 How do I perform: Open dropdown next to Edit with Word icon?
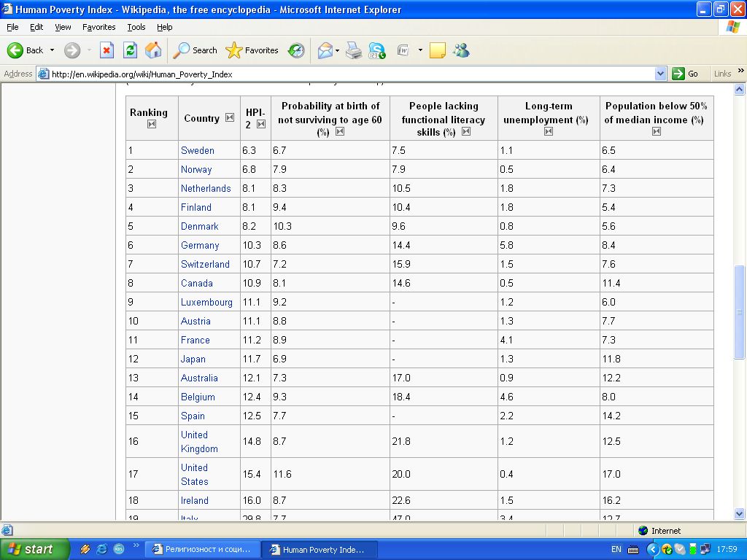click(x=420, y=50)
